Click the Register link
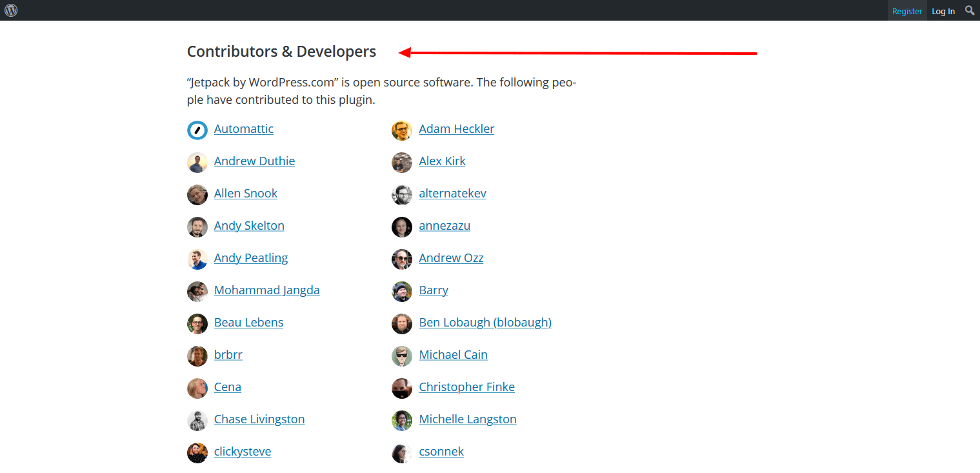Screen dimensions: 980x473 [x=907, y=11]
